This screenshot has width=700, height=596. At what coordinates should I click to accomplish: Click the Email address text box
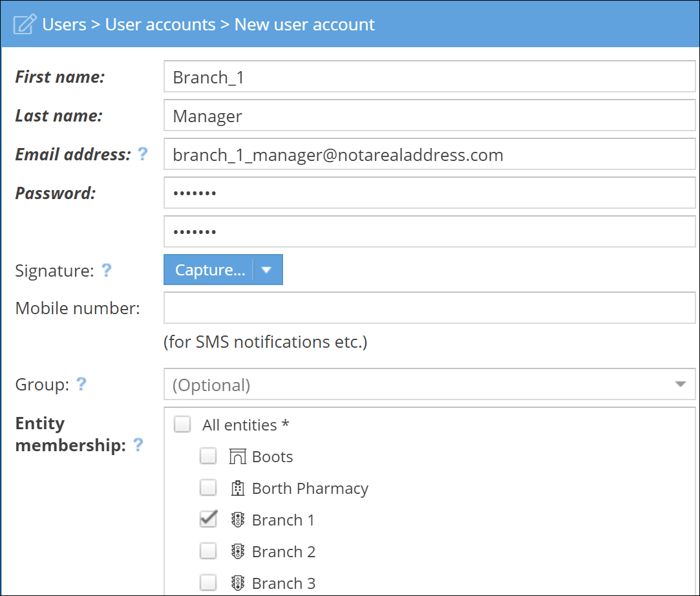[x=429, y=154]
